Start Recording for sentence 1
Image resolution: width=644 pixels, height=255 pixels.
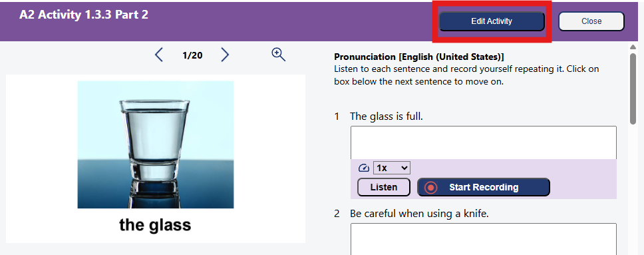[x=484, y=187]
